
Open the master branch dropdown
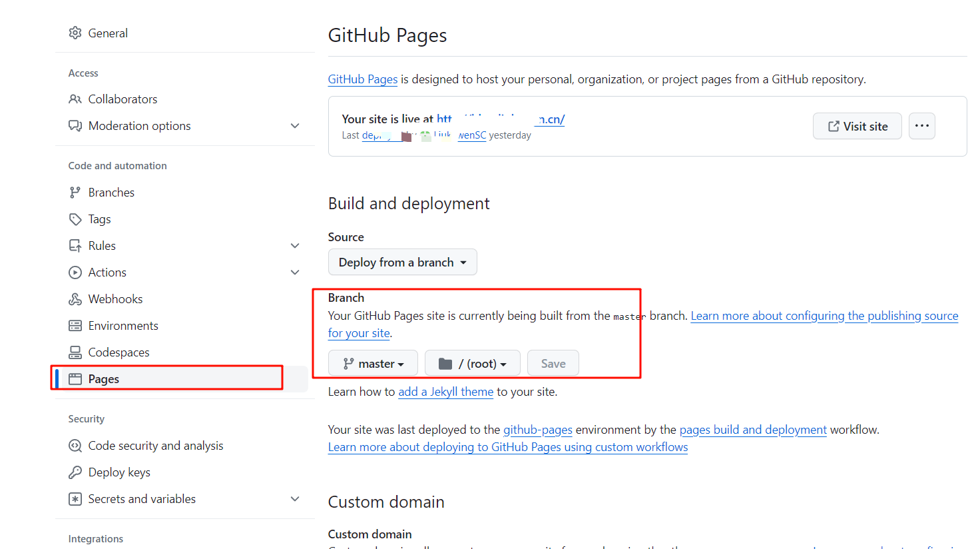point(373,363)
